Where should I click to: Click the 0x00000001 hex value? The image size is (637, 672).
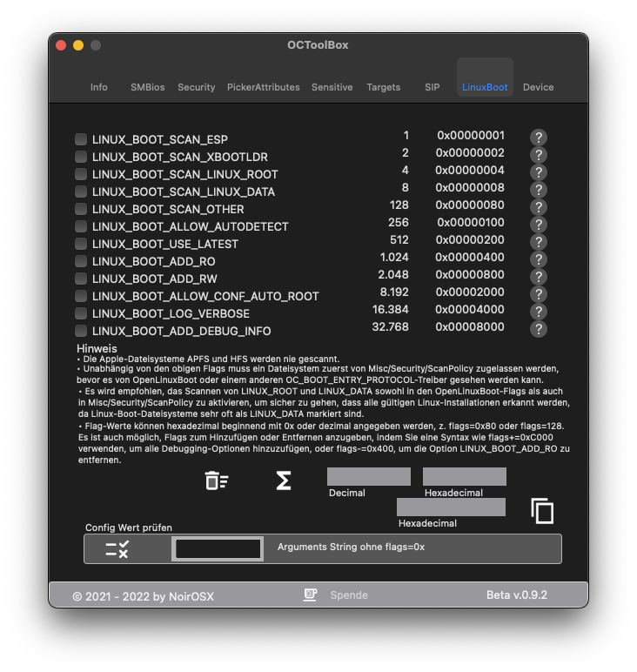click(471, 136)
